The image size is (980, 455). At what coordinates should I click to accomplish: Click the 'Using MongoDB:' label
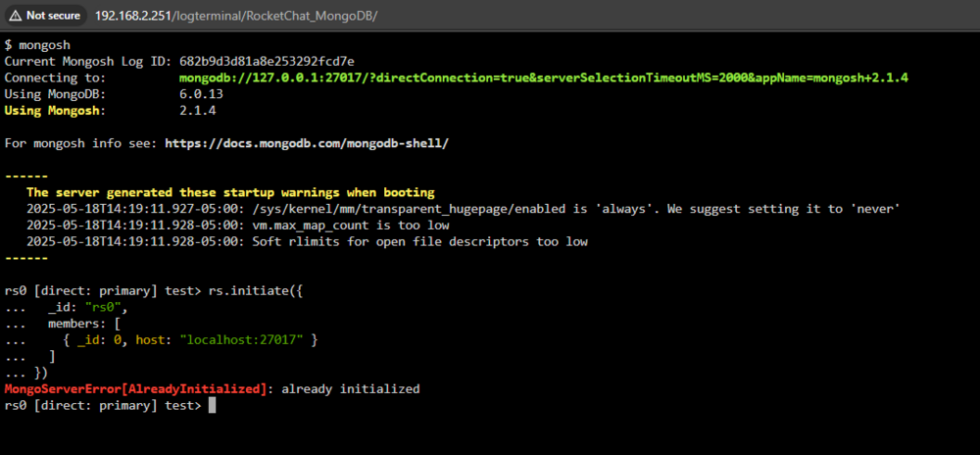pyautogui.click(x=56, y=94)
